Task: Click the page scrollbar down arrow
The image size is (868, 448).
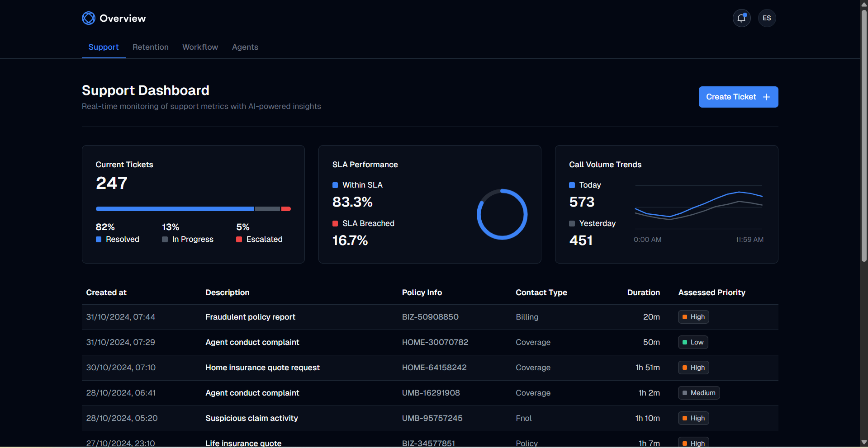Action: click(x=864, y=442)
